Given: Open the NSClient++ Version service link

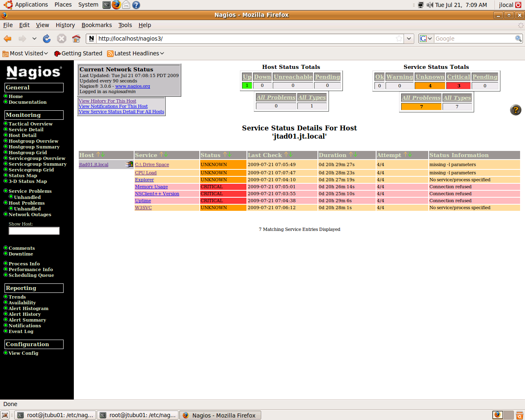Looking at the screenshot, I should (x=157, y=194).
